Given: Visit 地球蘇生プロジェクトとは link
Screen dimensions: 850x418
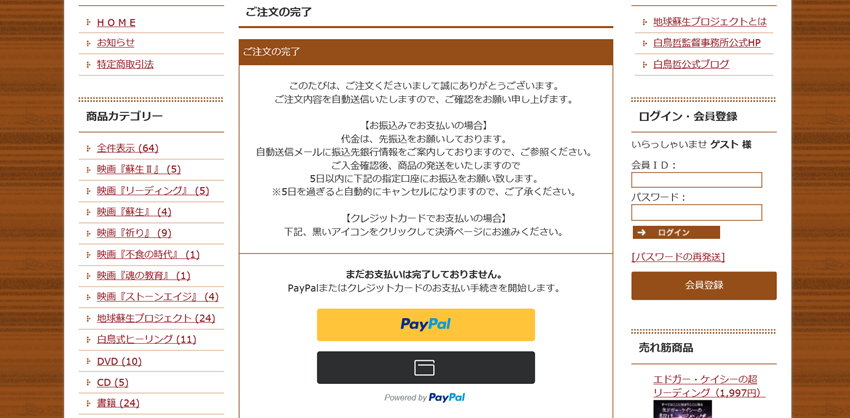Looking at the screenshot, I should coord(710,22).
